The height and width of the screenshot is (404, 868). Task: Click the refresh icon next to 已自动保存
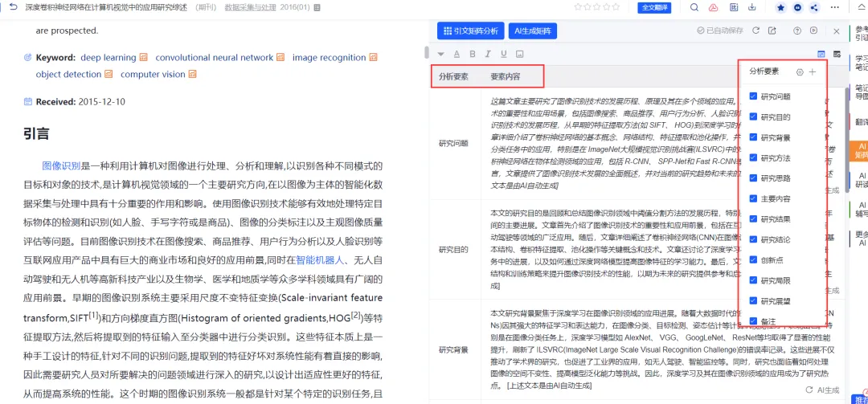coord(755,31)
